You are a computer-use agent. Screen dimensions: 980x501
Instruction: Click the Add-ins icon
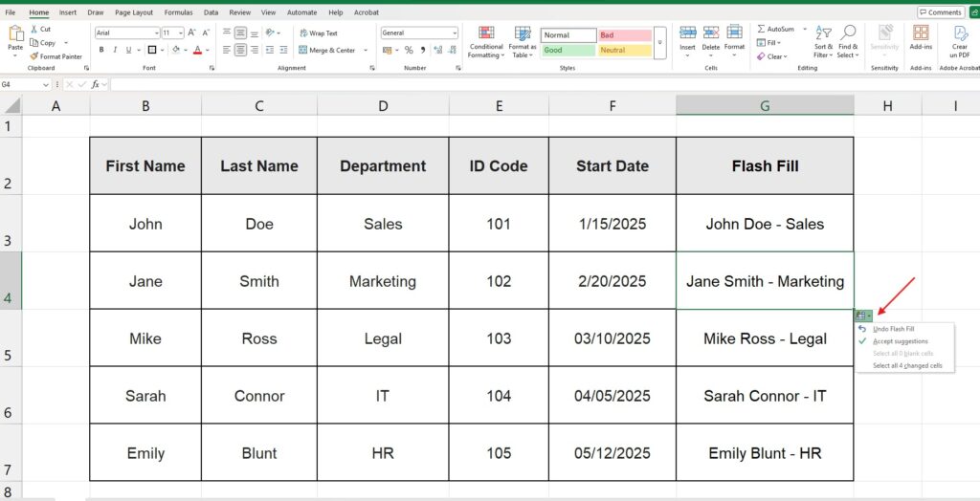point(921,33)
